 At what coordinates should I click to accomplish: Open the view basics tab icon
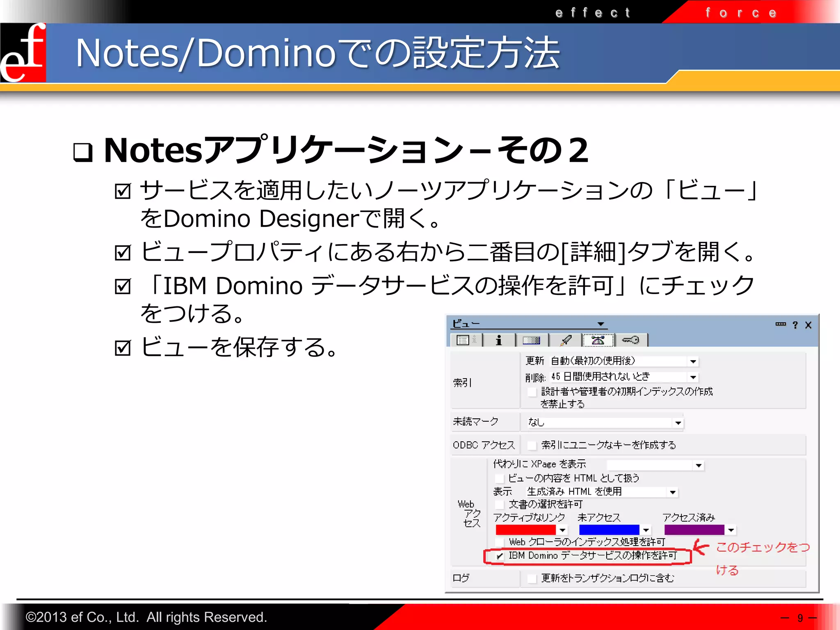[466, 340]
